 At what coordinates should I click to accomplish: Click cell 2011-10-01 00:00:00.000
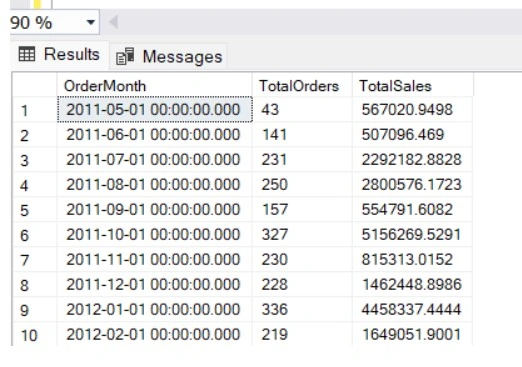click(x=155, y=235)
